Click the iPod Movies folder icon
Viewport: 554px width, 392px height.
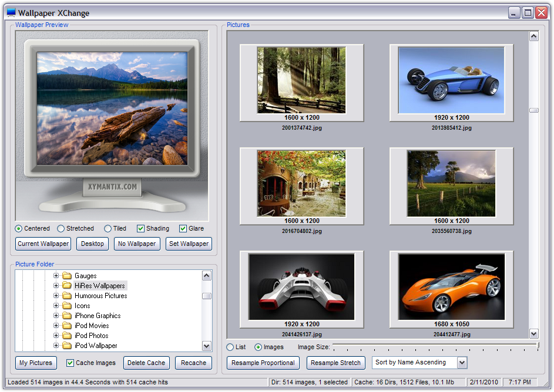pyautogui.click(x=66, y=326)
